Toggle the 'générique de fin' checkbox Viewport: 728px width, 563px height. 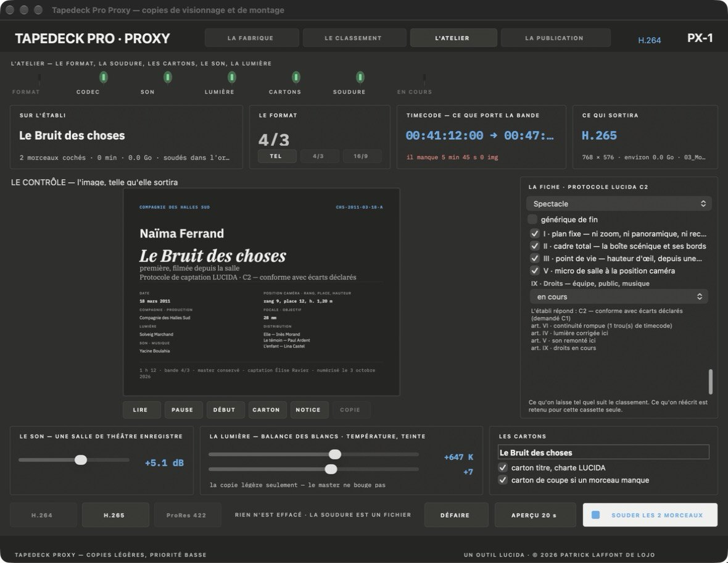pos(532,219)
